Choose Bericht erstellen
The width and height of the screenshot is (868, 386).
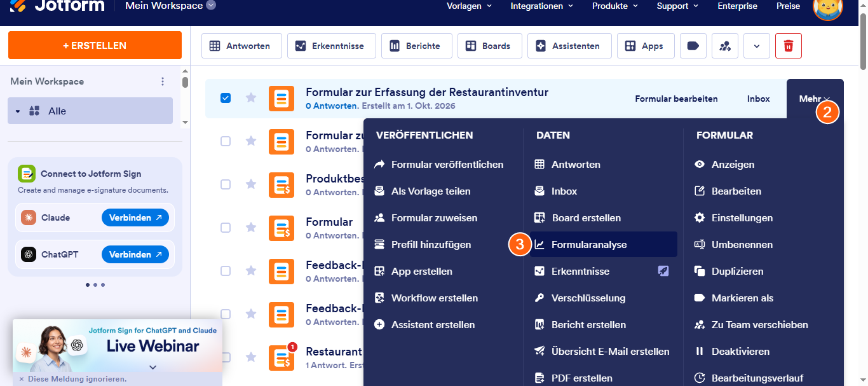click(581, 324)
